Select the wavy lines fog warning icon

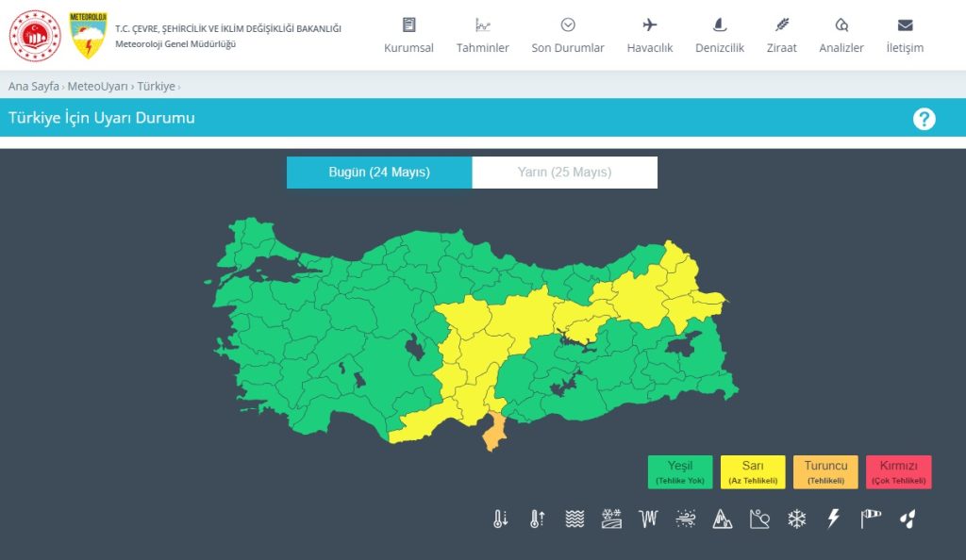575,519
